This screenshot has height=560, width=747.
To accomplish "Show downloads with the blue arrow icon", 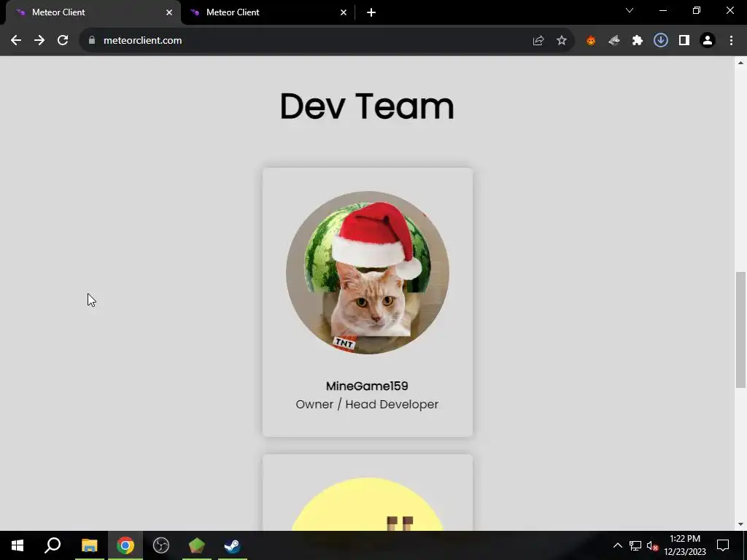I will pos(661,41).
